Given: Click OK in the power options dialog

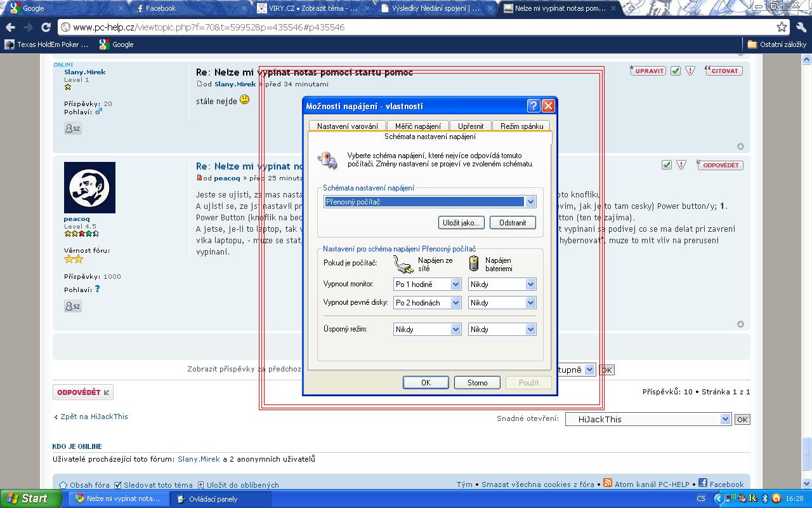Looking at the screenshot, I should [426, 382].
